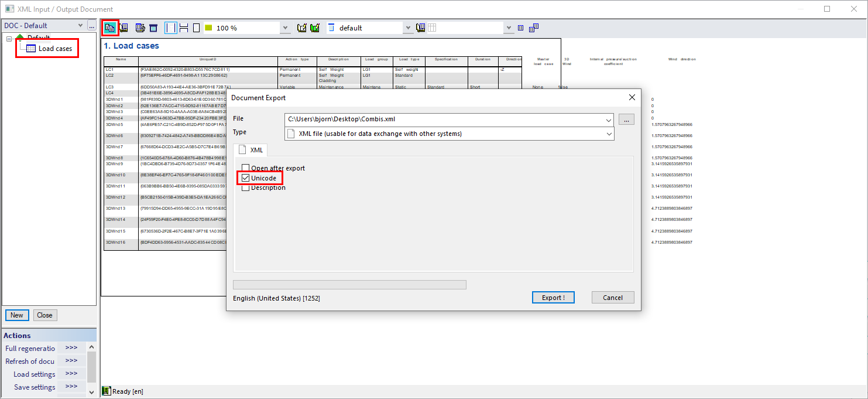Enable the Open after export checkbox
The image size is (868, 399).
(x=245, y=168)
